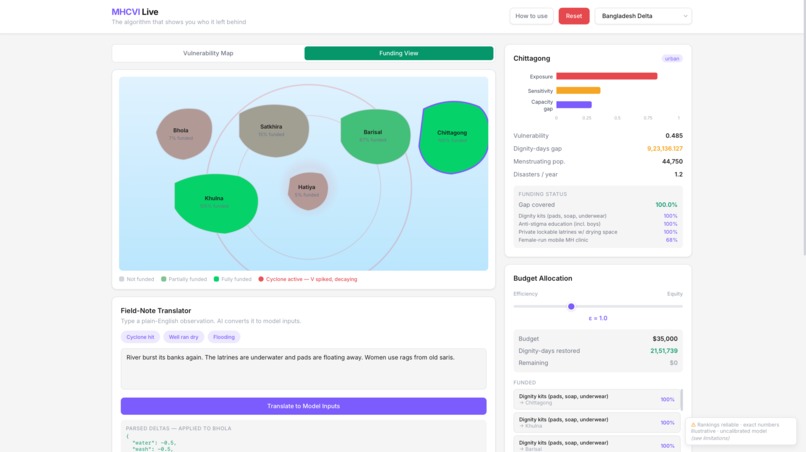
Task: Click the Barisal region on the map
Action: coord(375,136)
